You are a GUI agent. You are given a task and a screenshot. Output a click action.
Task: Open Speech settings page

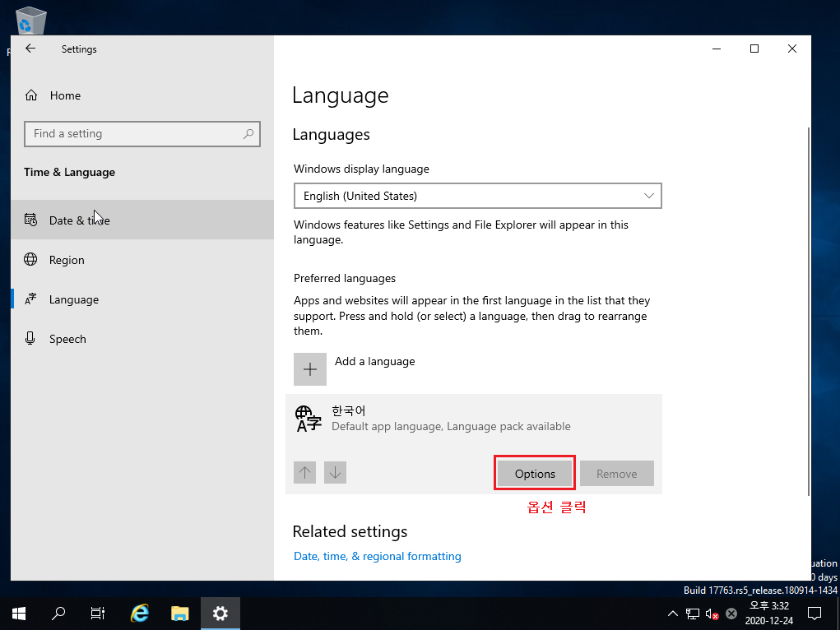pos(142,339)
